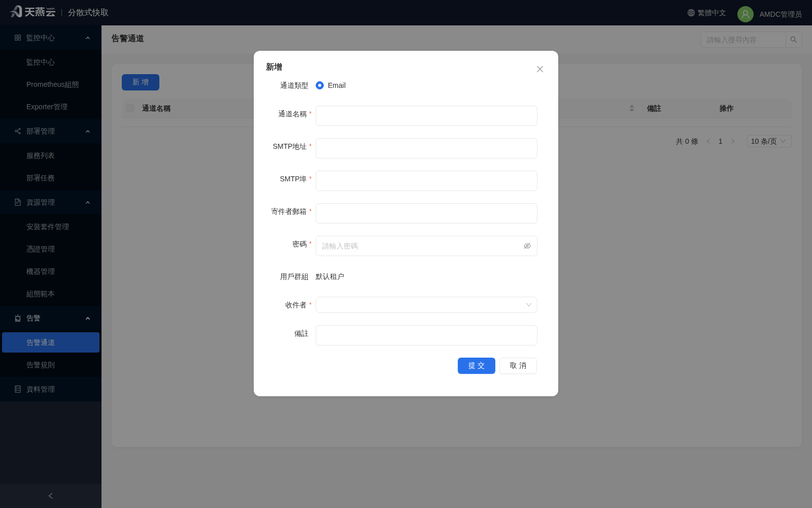Select the Email channel type radio

320,85
